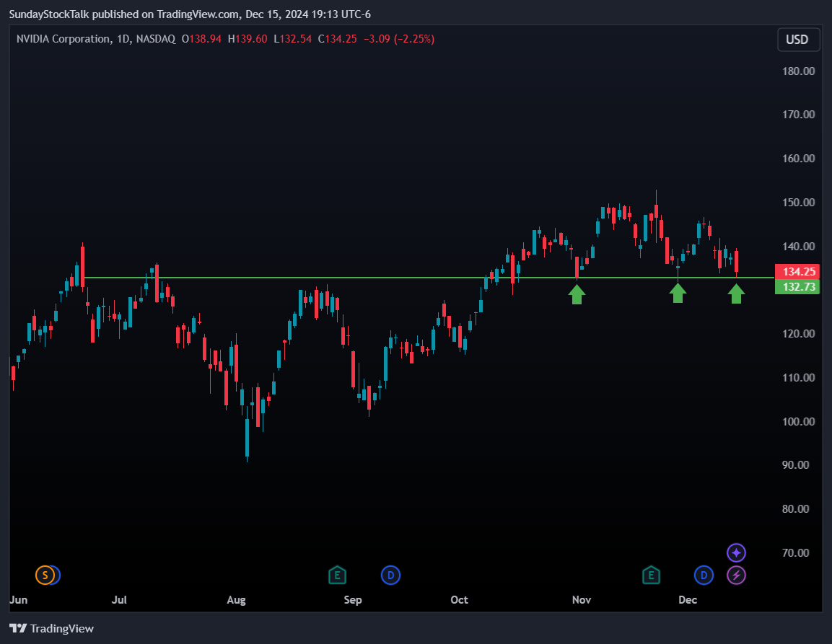The image size is (832, 644).
Task: Click the 120.00 price axis label
Action: 798,334
